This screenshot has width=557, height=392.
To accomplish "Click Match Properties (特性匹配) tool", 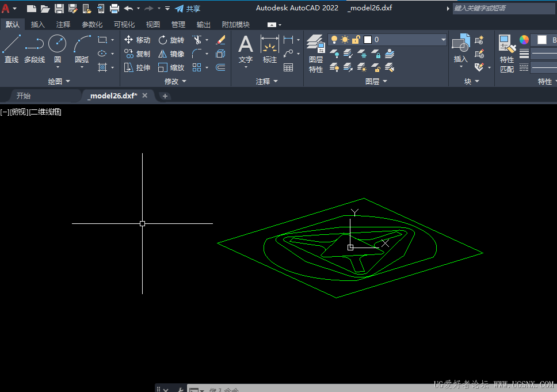I will tap(507, 54).
